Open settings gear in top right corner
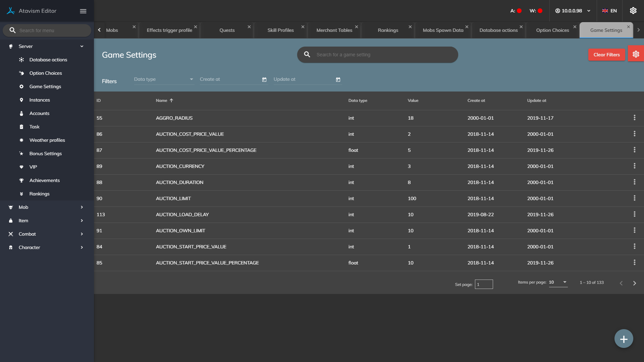 point(633,11)
